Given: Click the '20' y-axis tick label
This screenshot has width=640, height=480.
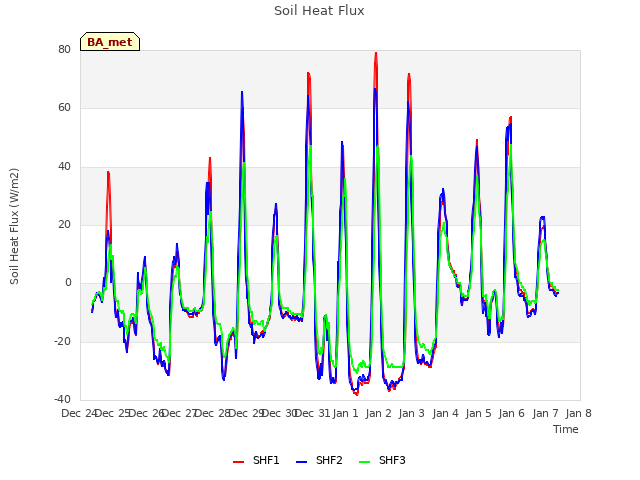Looking at the screenshot, I should pos(64,224).
